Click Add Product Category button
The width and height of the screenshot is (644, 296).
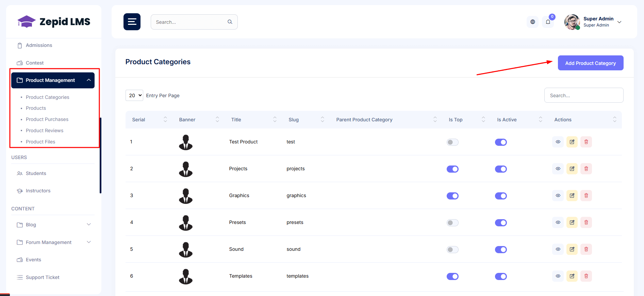pyautogui.click(x=591, y=63)
